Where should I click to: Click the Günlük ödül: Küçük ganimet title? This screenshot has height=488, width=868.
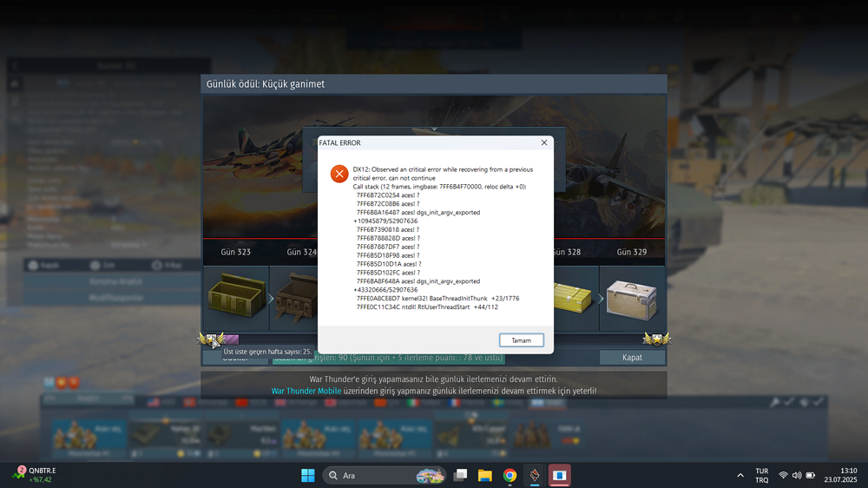click(x=265, y=84)
